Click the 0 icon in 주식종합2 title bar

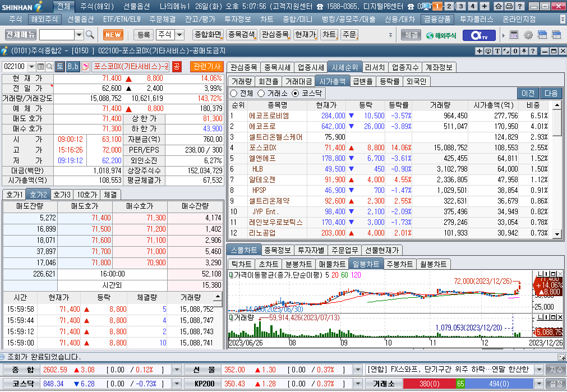click(515, 51)
